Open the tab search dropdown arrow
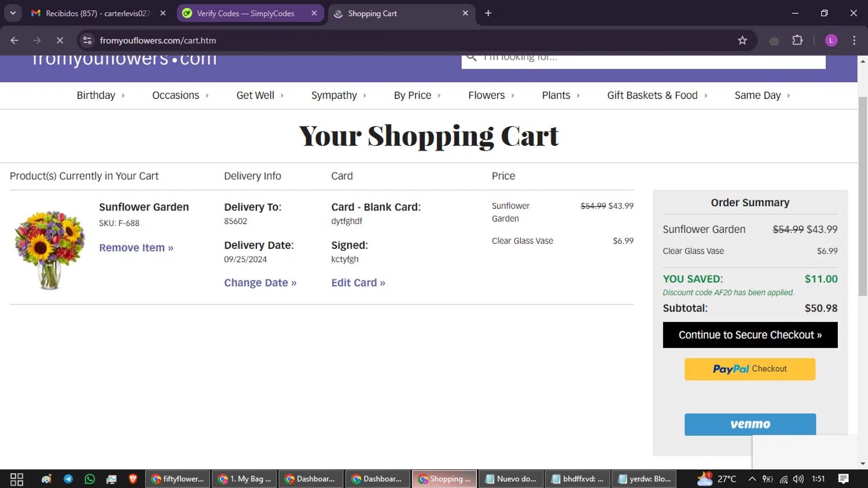The height and width of the screenshot is (488, 868). pos(13,13)
